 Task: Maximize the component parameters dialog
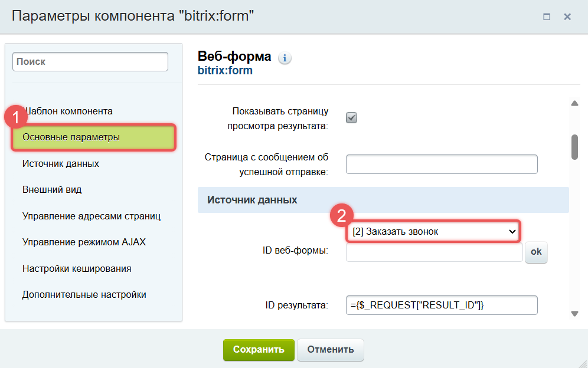547,17
